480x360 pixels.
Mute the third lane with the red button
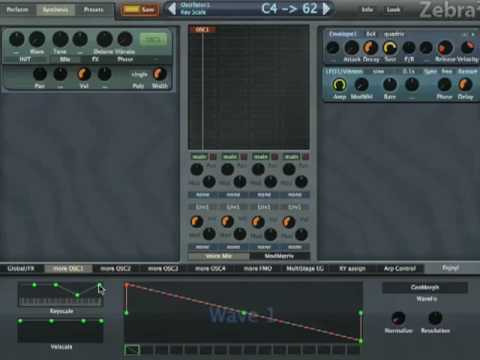pyautogui.click(x=275, y=157)
